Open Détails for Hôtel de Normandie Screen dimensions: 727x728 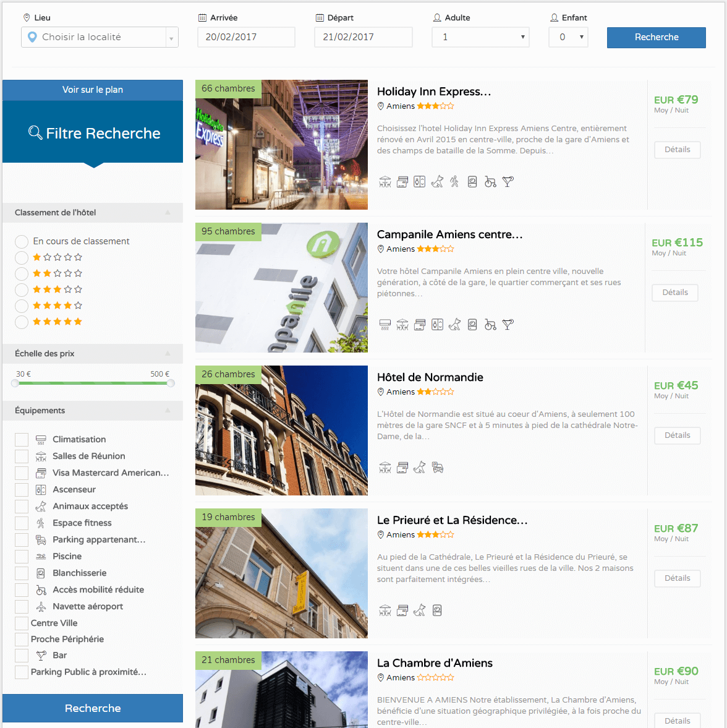point(678,435)
